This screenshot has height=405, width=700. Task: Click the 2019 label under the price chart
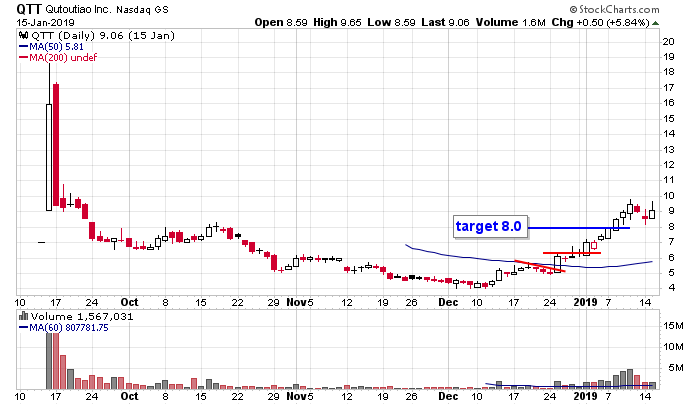[585, 302]
